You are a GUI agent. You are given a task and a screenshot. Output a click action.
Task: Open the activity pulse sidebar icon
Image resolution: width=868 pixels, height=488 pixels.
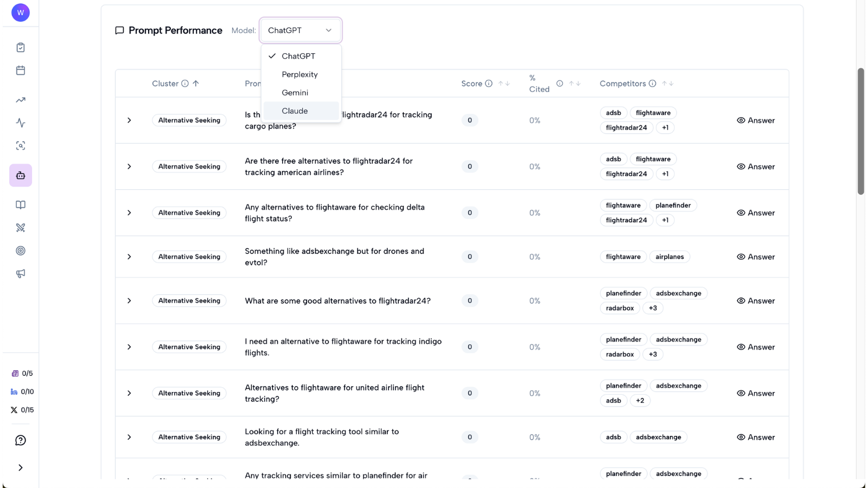click(21, 123)
